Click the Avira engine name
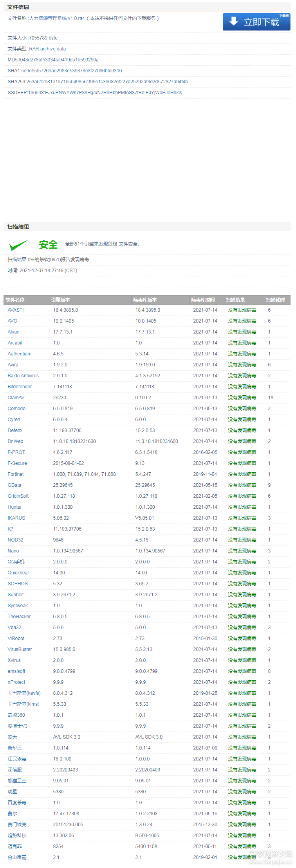The height and width of the screenshot is (868, 296). (x=13, y=365)
